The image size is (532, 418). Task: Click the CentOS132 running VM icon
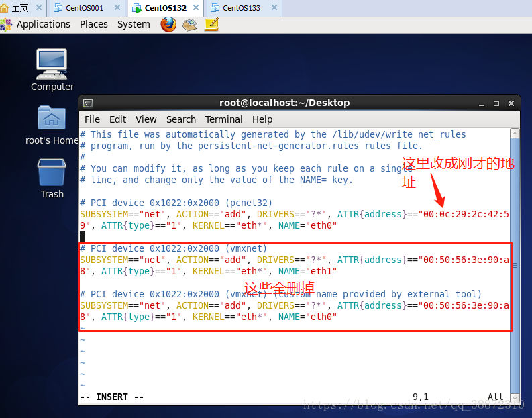[x=137, y=8]
